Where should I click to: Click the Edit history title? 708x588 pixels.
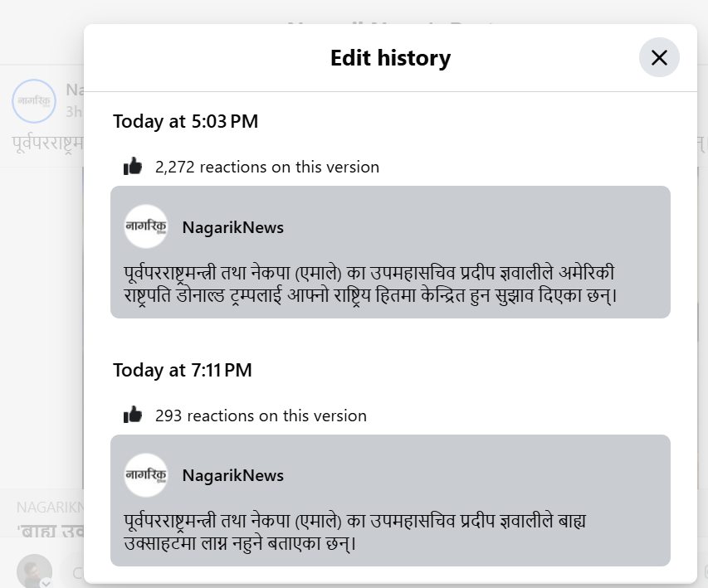(391, 58)
